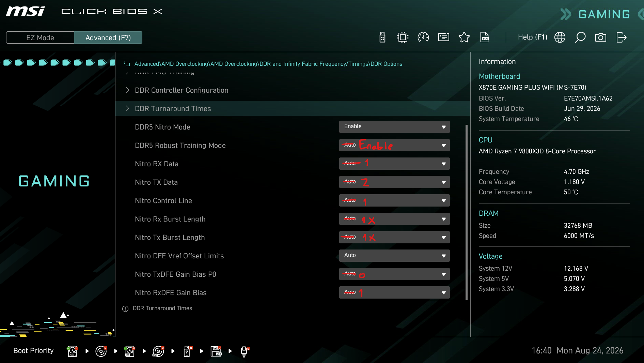Click the globe language icon
Image resolution: width=644 pixels, height=363 pixels.
point(560,37)
